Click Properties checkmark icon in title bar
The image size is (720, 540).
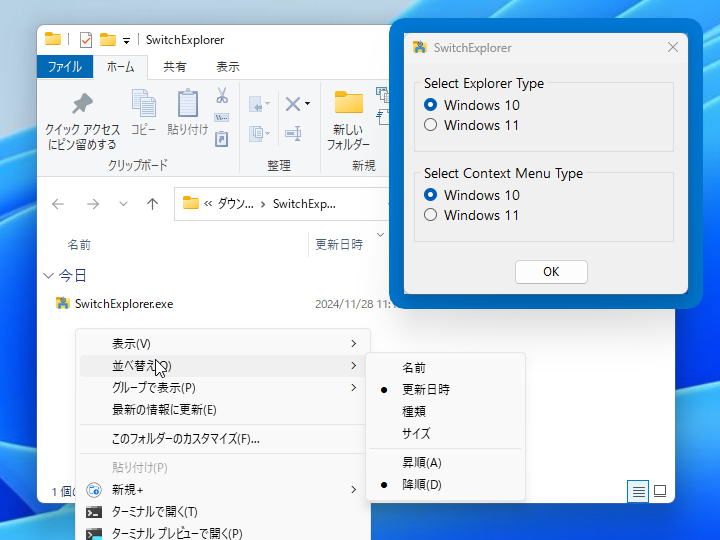tap(86, 40)
